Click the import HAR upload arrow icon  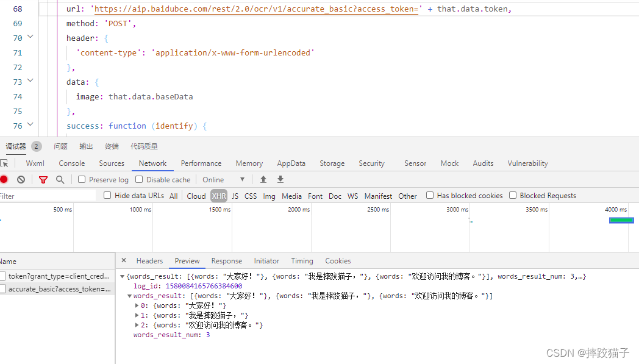point(263,179)
